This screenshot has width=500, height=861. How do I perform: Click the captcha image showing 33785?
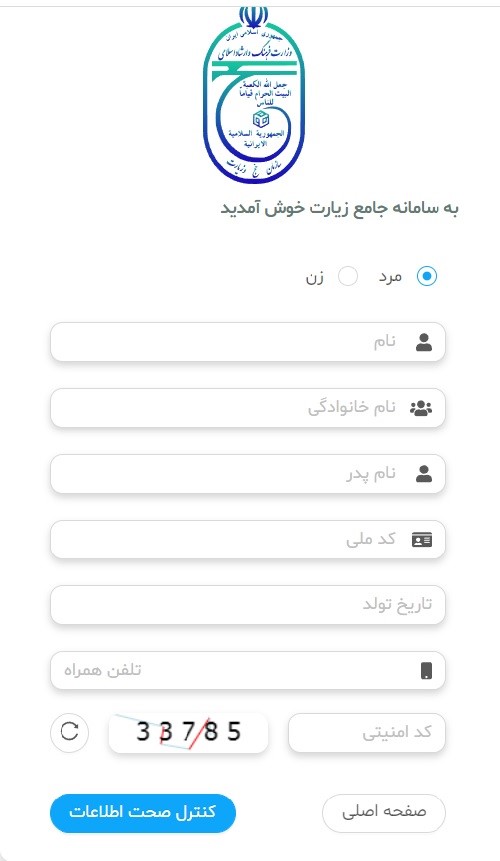tap(188, 733)
